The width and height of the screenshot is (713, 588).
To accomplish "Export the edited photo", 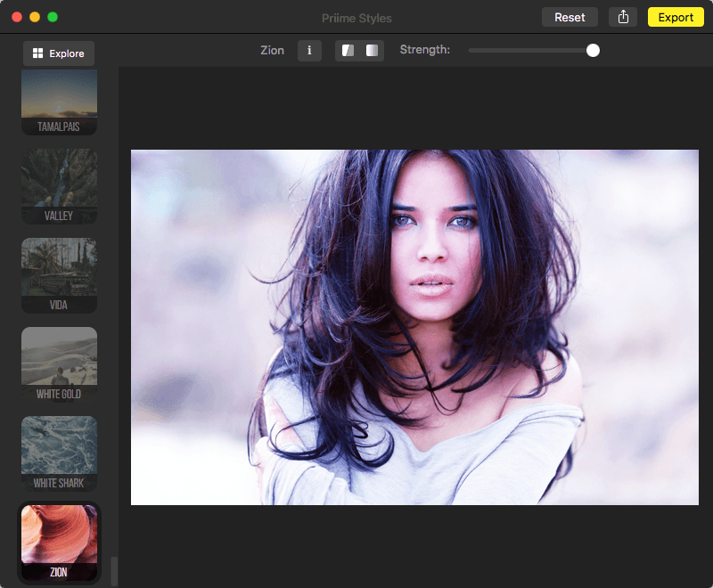I will point(676,17).
